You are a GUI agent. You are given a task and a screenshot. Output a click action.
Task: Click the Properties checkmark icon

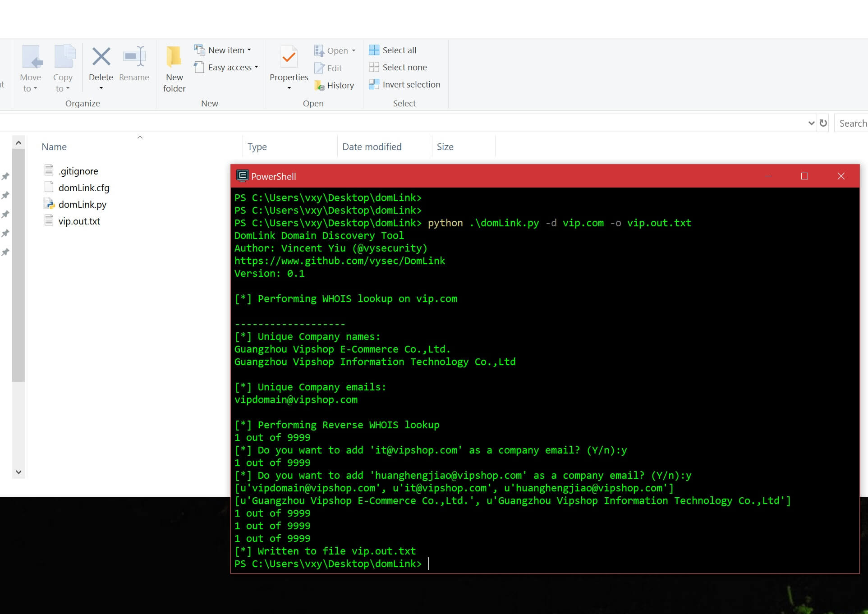pos(289,57)
